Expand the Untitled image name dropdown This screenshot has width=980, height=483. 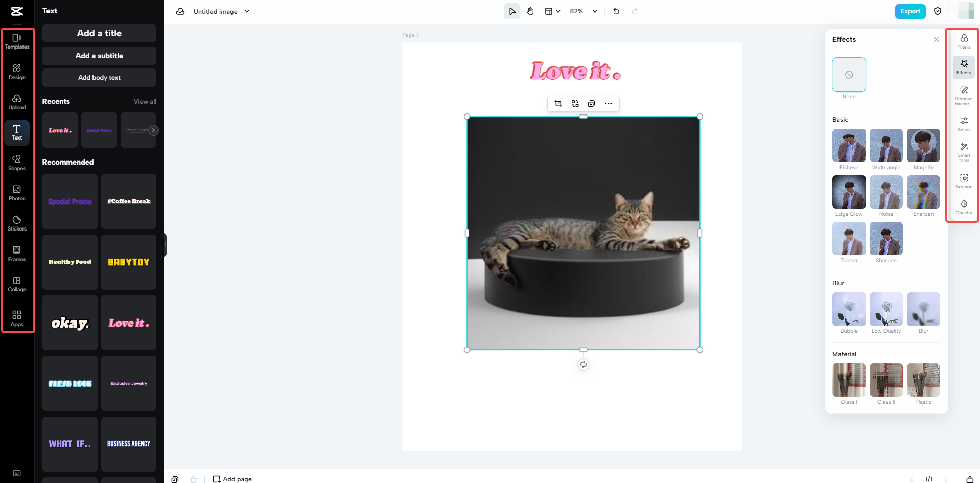coord(247,11)
